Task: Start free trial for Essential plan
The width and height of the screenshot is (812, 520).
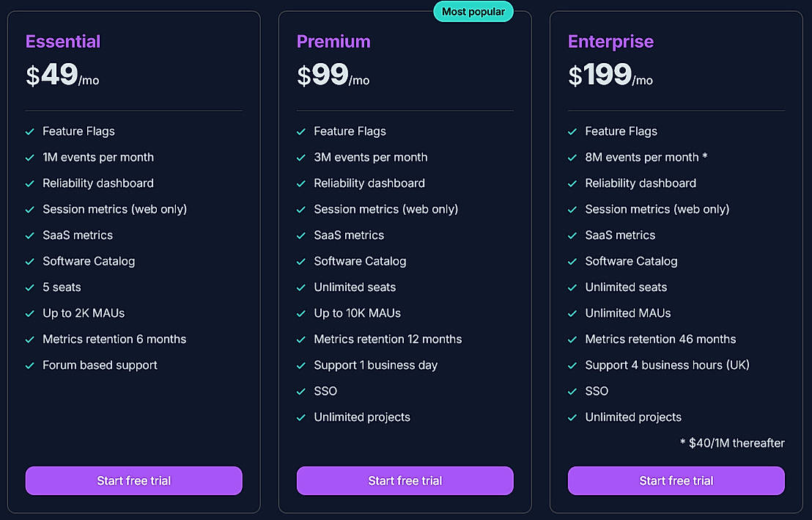Action: (133, 481)
